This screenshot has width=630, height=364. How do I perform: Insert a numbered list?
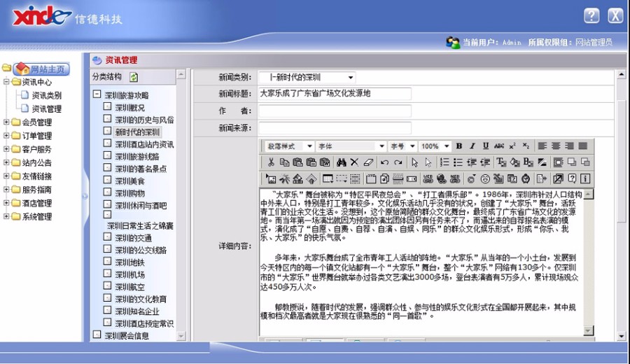click(444, 162)
